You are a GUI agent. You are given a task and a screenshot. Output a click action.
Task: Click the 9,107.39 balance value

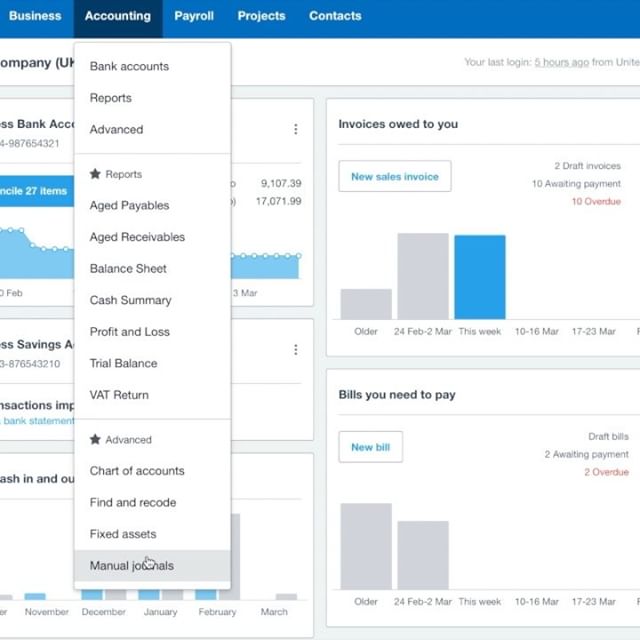(281, 183)
